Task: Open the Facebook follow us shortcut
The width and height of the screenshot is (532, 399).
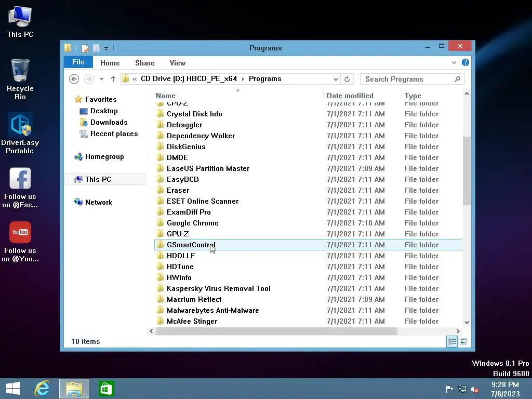Action: [x=20, y=188]
